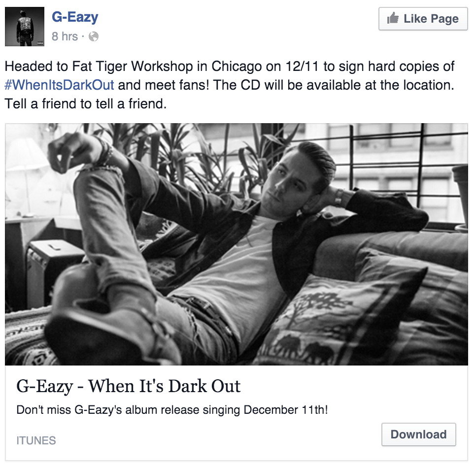Open the G-Eazy profile picture thumbnail
The height and width of the screenshot is (467, 476).
coord(25,27)
